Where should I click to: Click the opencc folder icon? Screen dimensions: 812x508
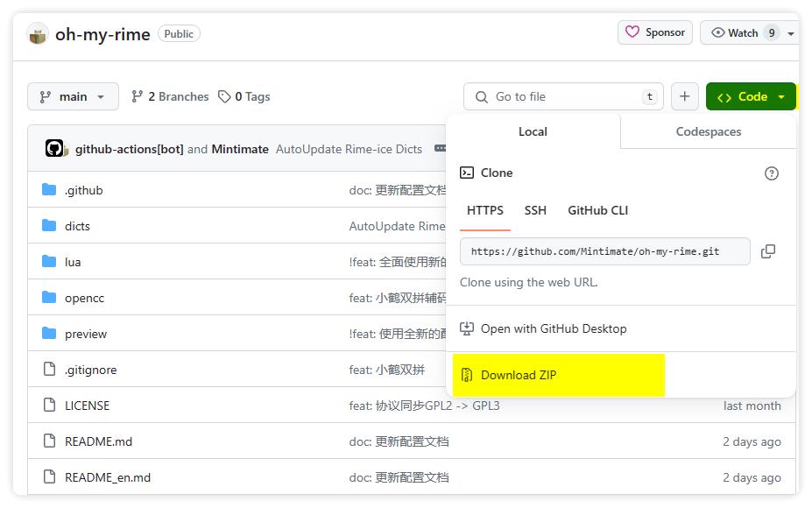point(49,297)
